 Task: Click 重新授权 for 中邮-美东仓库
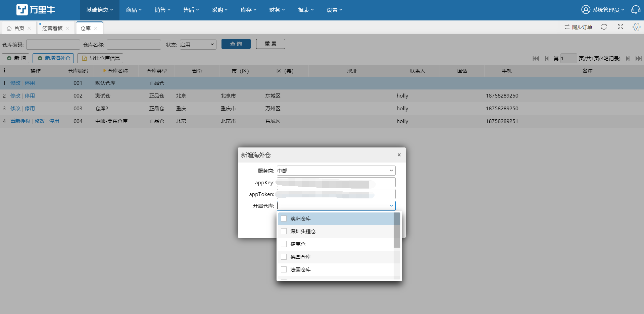point(20,121)
